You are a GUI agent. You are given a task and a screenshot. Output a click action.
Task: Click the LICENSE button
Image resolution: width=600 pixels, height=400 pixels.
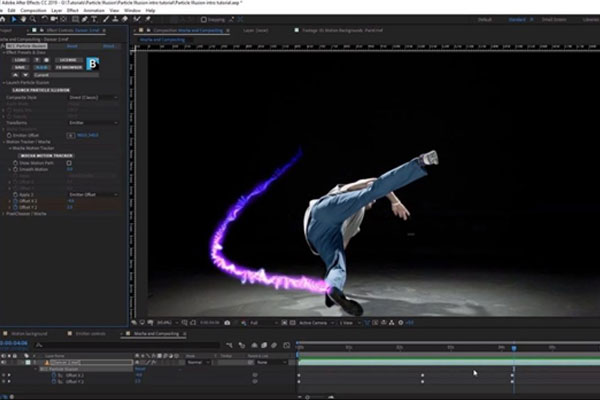[x=68, y=60]
